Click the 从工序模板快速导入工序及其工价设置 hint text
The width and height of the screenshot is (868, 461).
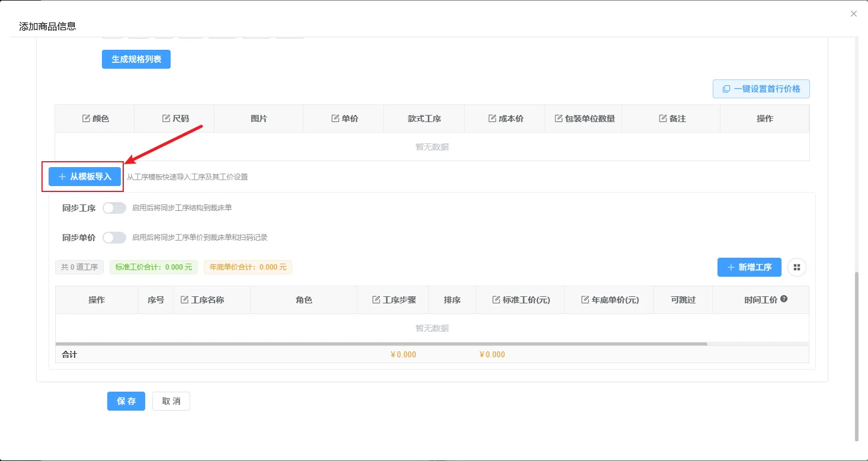pyautogui.click(x=187, y=177)
